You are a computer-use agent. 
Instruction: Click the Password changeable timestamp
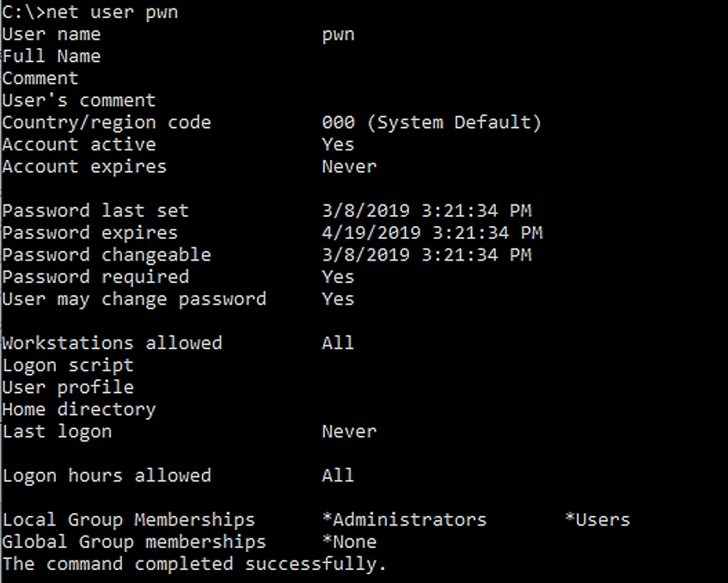[x=426, y=255]
